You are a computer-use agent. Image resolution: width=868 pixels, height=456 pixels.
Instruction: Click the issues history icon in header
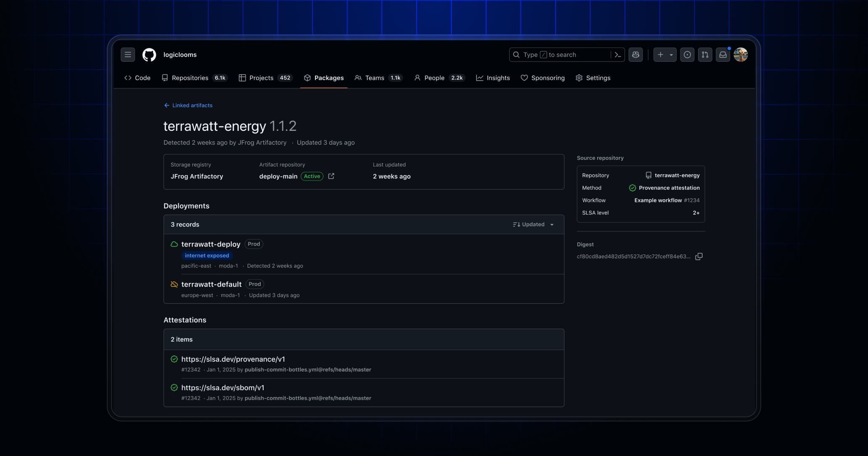click(x=687, y=55)
